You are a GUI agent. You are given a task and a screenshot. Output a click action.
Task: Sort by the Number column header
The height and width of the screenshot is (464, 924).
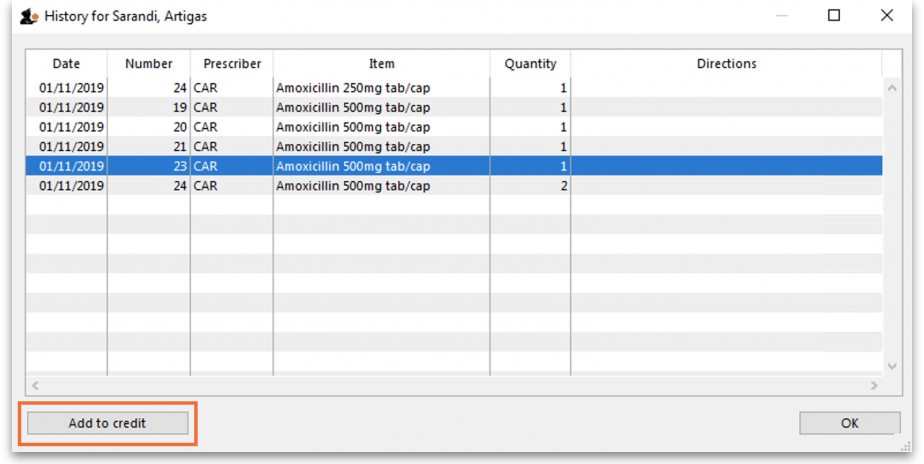click(148, 64)
